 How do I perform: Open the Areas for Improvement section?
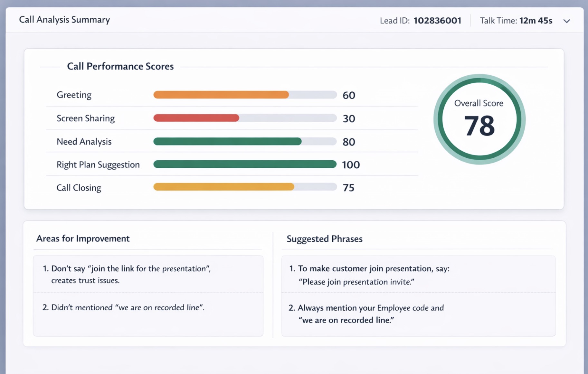83,238
